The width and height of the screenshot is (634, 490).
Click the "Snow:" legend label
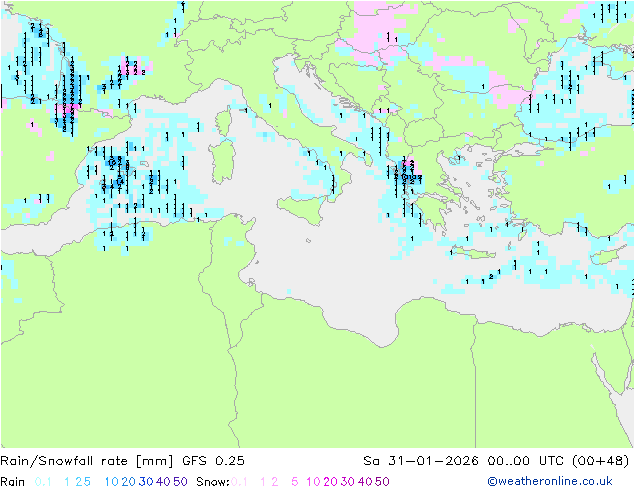(x=213, y=482)
